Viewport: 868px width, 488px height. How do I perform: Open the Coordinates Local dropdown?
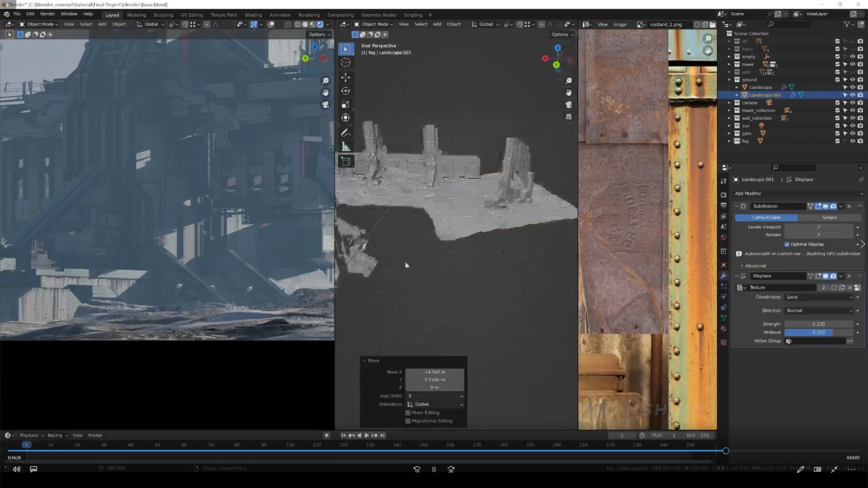(x=819, y=297)
